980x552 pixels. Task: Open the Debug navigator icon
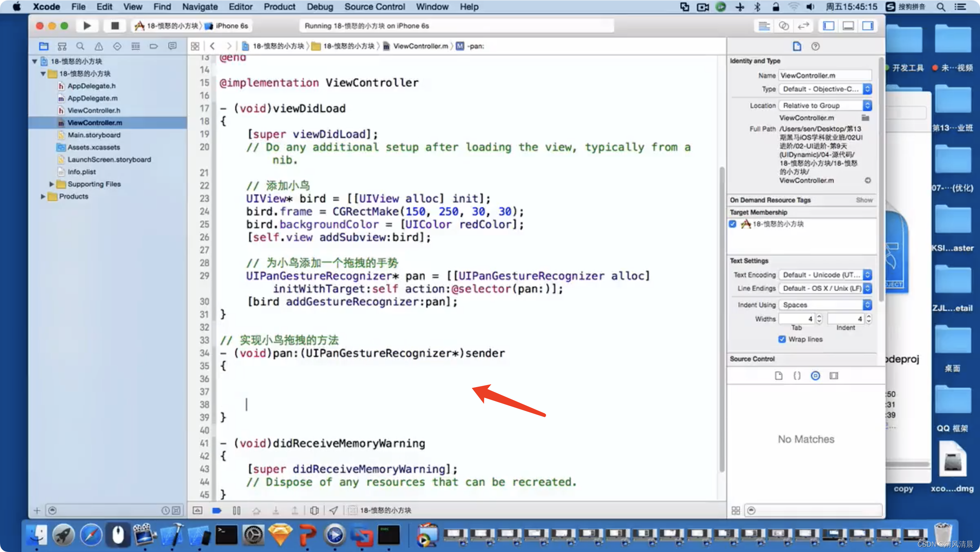point(136,46)
